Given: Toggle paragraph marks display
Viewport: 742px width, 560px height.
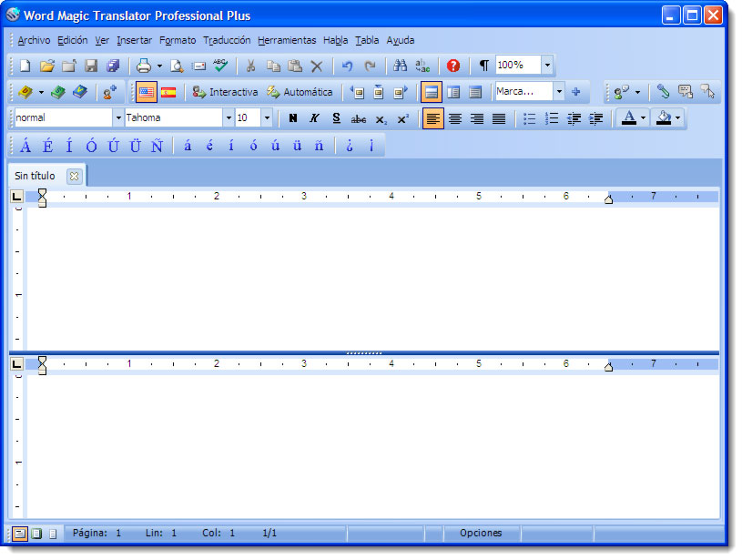Looking at the screenshot, I should click(483, 66).
